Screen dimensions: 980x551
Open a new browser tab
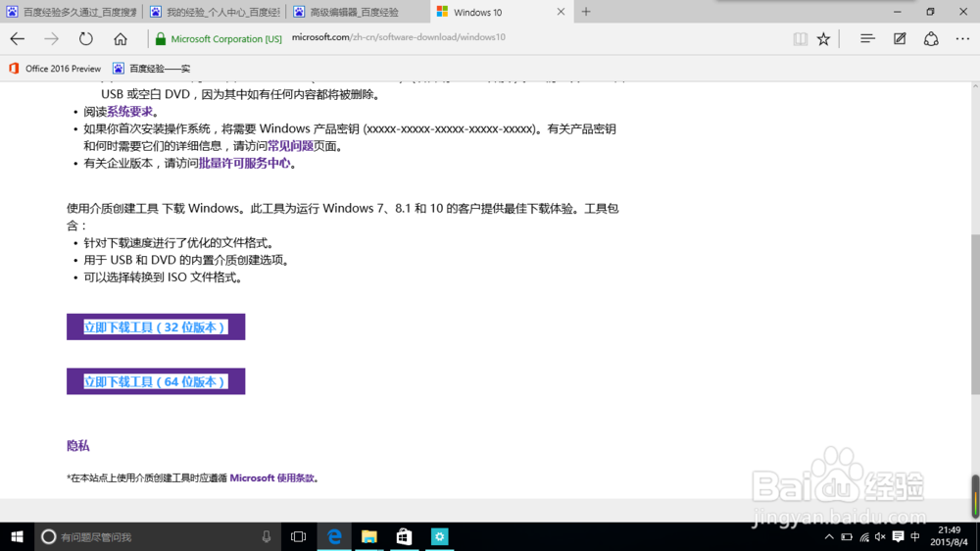[586, 12]
